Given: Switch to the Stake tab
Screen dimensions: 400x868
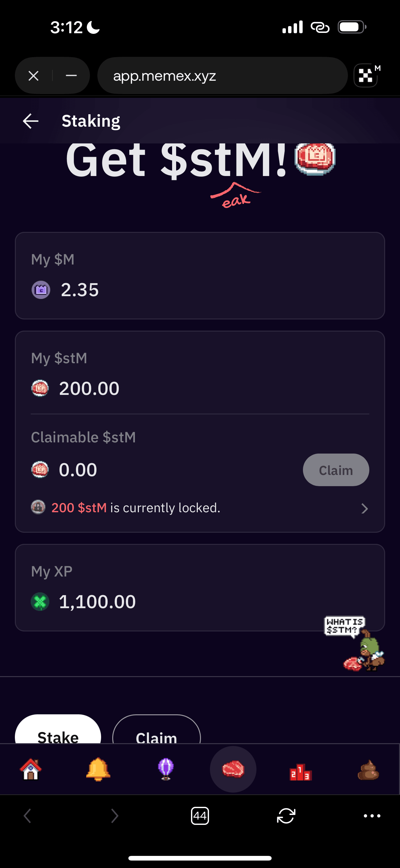Looking at the screenshot, I should tap(58, 733).
